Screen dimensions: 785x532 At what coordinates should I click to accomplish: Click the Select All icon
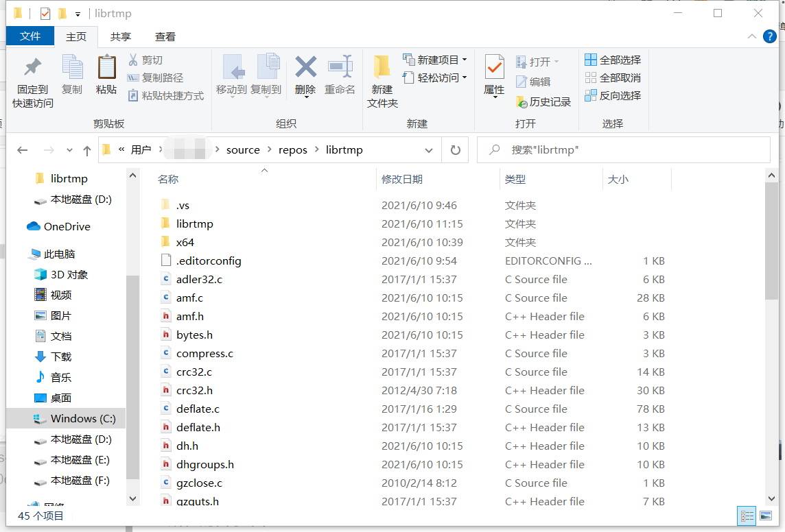pos(591,60)
